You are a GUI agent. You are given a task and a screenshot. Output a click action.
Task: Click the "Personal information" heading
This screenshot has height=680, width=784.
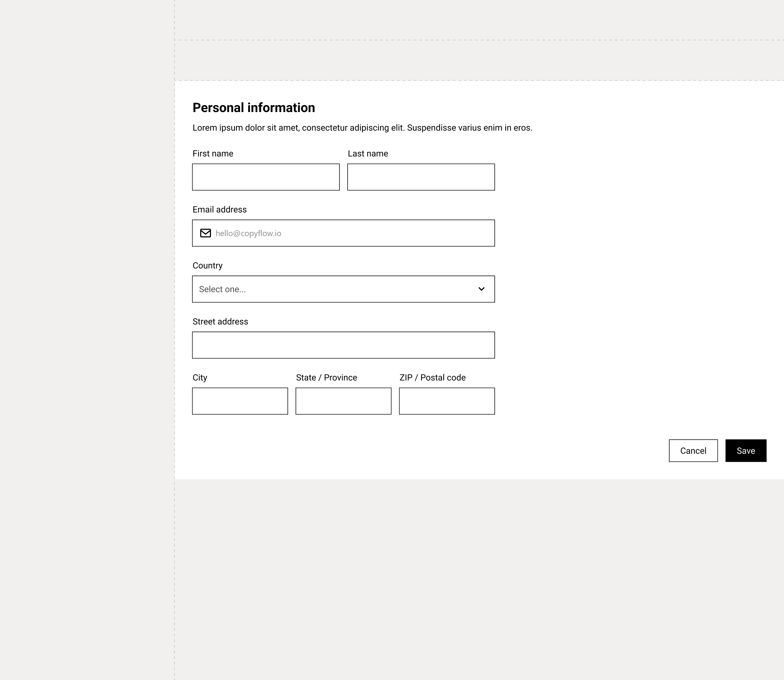point(254,108)
